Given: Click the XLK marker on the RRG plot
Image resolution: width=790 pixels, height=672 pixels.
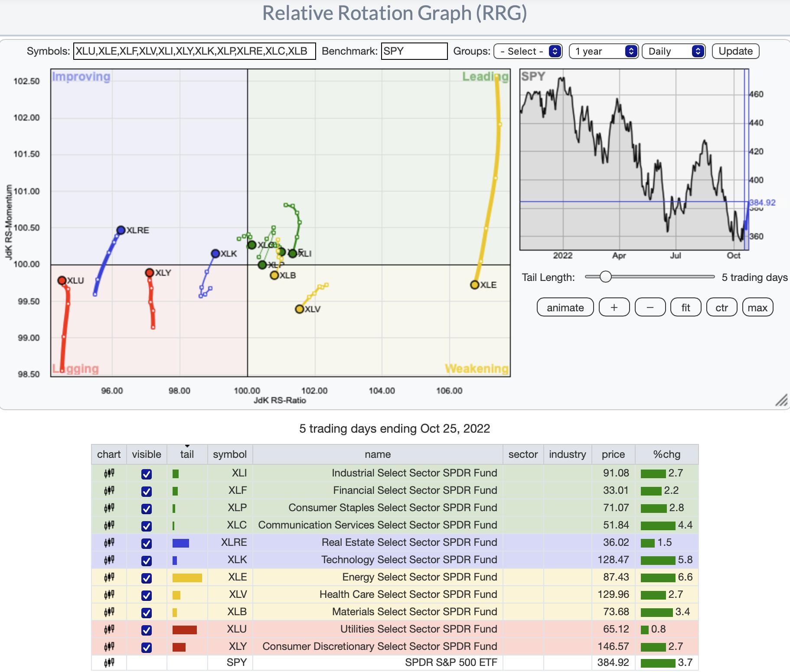Looking at the screenshot, I should coord(215,254).
